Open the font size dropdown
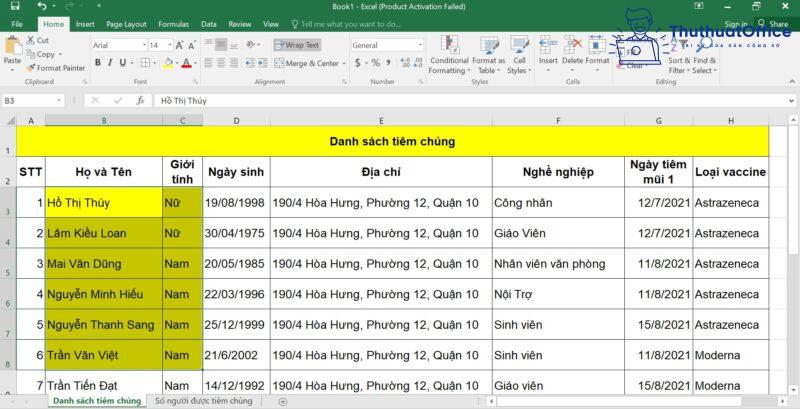Screen dimensions: 800x409 coord(169,45)
